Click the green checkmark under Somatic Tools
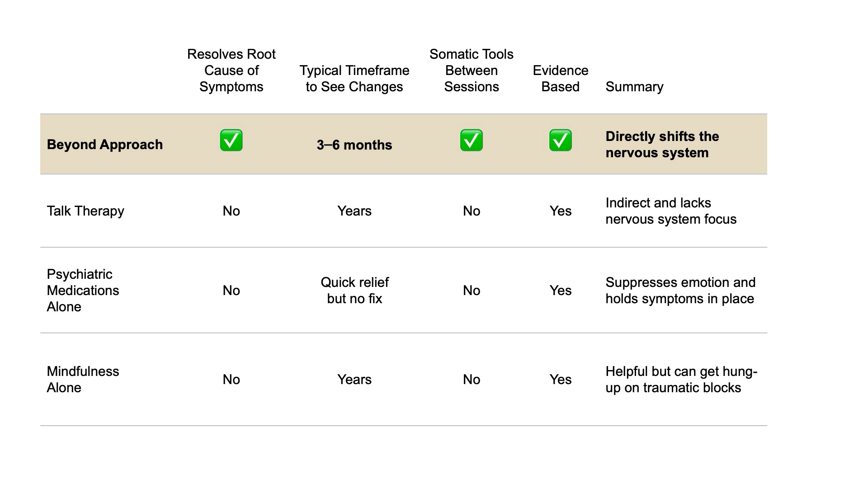868x488 pixels. point(471,140)
